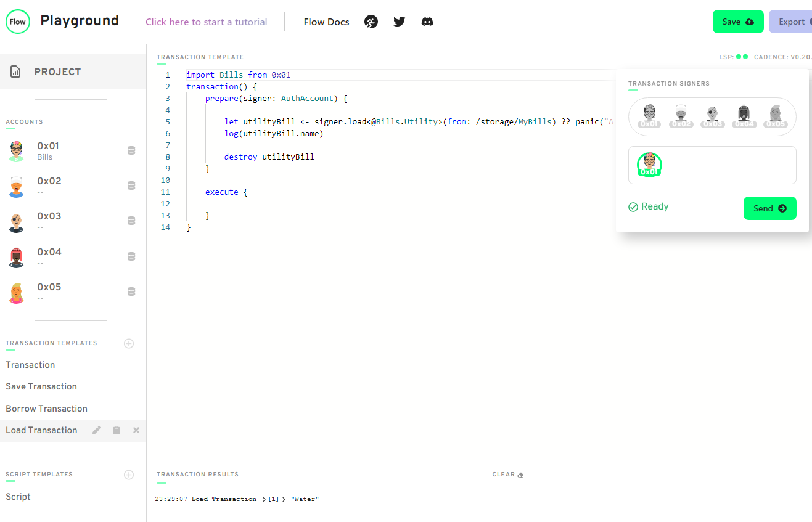812x522 pixels.
Task: Send the transaction
Action: 769,208
